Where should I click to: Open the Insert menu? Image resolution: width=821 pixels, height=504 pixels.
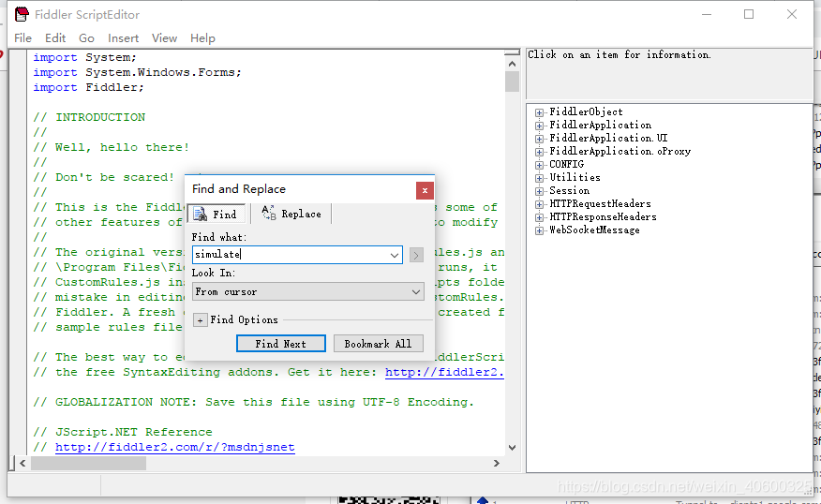coord(123,38)
